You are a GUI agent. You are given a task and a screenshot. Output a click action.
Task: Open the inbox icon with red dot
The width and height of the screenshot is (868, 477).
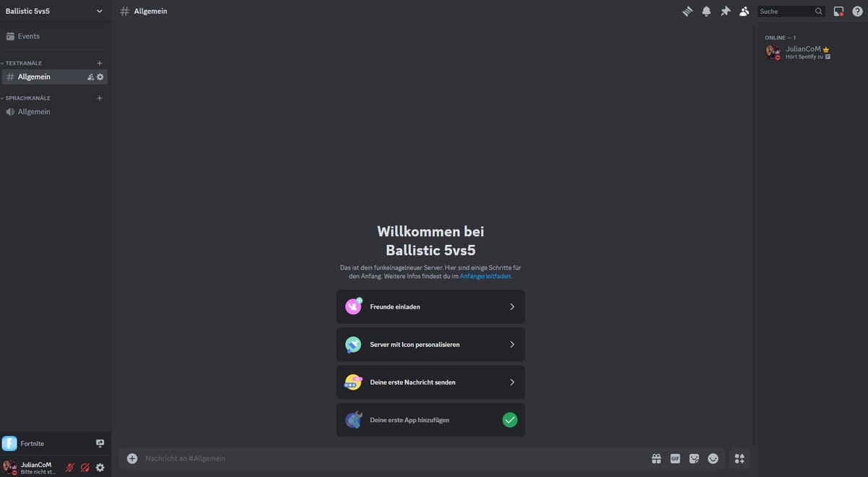tap(839, 11)
